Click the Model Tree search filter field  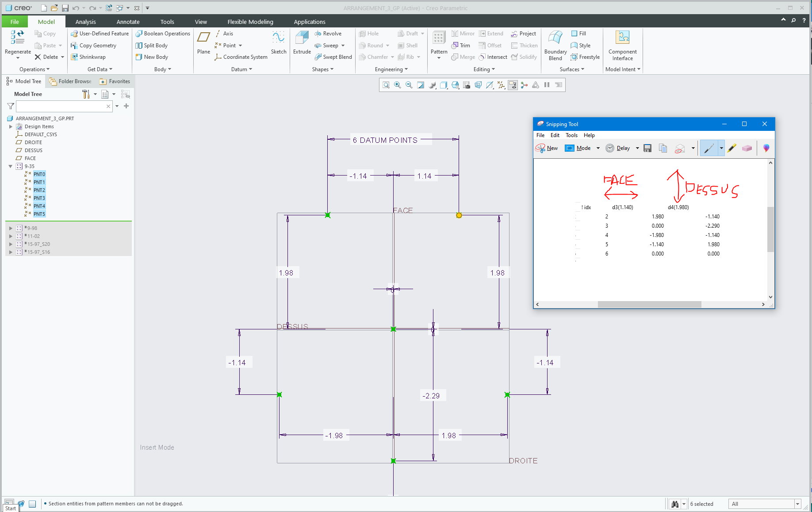click(64, 106)
